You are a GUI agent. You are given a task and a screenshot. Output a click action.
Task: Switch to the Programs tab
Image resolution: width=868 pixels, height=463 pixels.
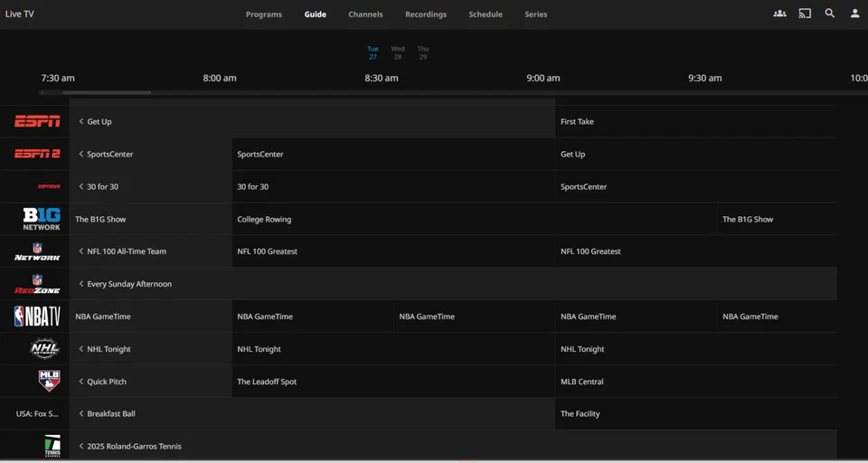tap(263, 14)
